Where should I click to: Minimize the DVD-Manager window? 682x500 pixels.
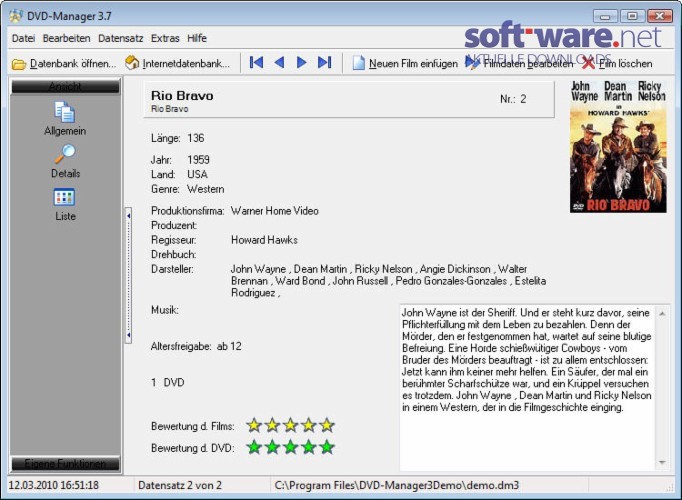[x=605, y=16]
